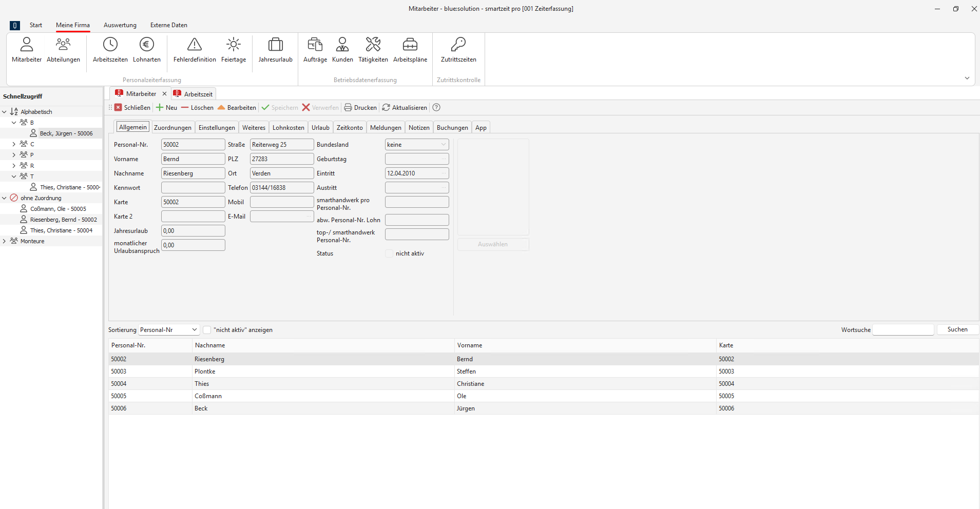
Task: Click the Suchen button
Action: [957, 330]
